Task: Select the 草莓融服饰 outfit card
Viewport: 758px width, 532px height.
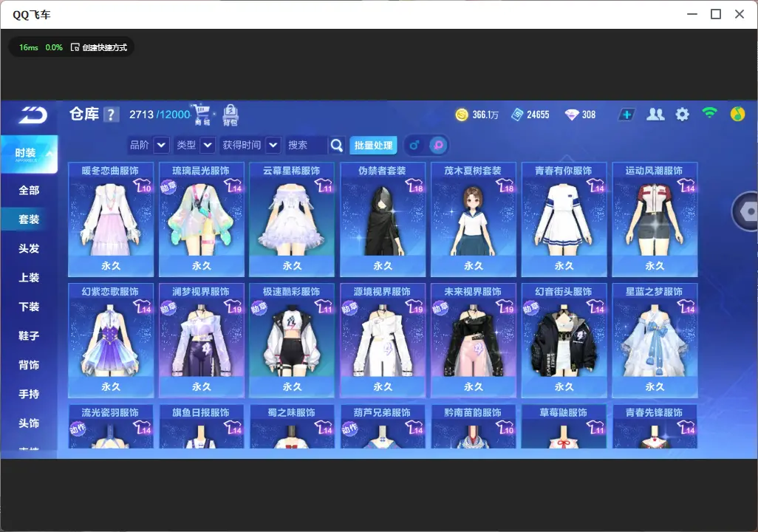Action: tap(564, 426)
